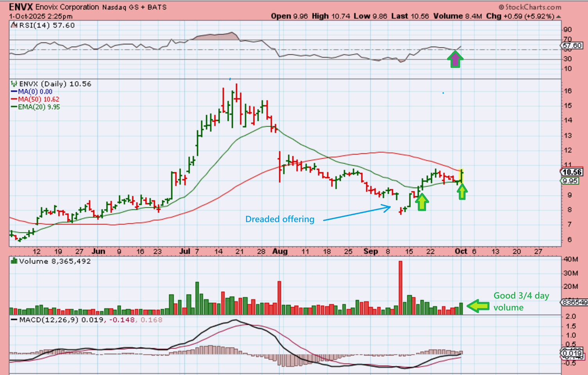Image resolution: width=588 pixels, height=375 pixels.
Task: Select the blue MA(0) legend line marker
Action: 14,92
